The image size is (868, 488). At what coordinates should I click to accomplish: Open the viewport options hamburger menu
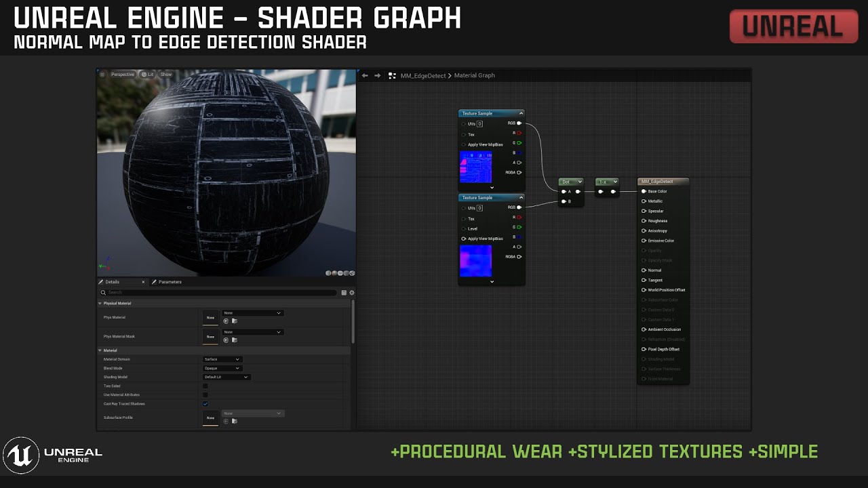tap(103, 74)
